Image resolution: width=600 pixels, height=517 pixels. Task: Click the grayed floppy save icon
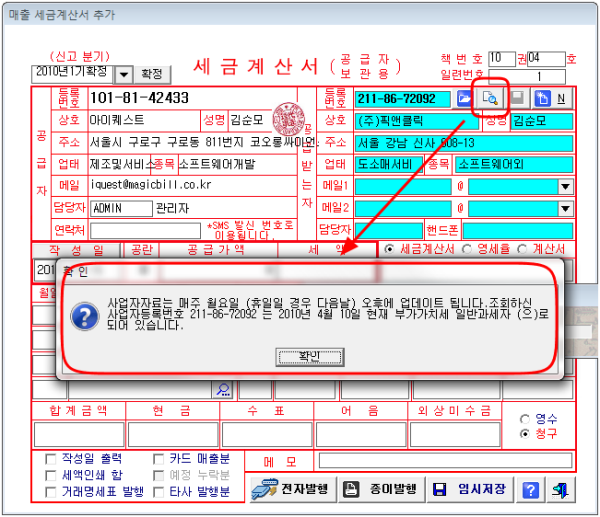(x=518, y=98)
